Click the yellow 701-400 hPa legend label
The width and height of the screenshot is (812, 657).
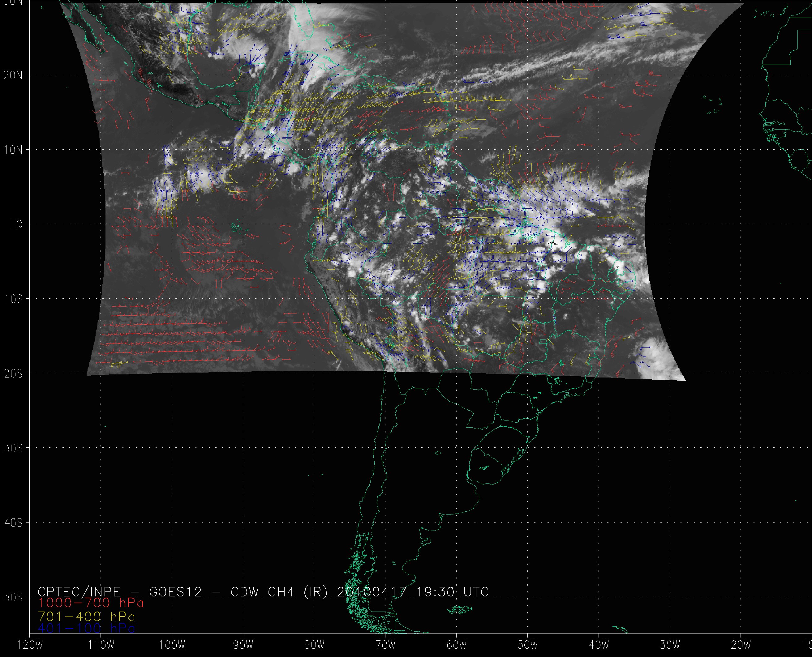pyautogui.click(x=86, y=617)
